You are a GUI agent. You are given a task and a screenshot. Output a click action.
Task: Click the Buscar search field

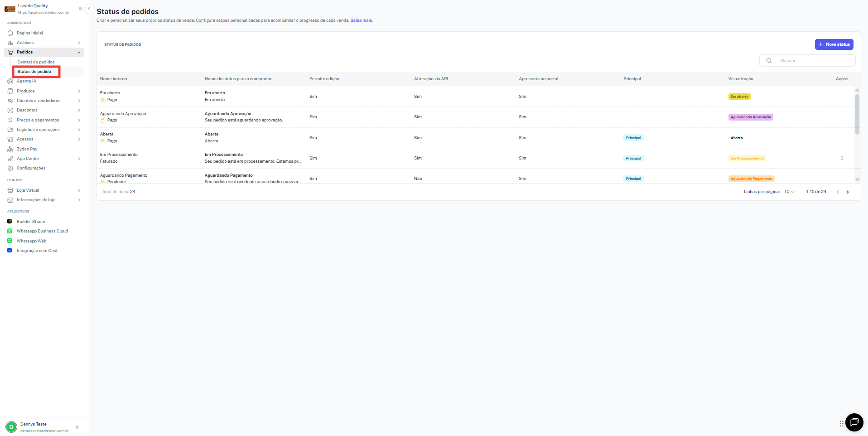(x=807, y=61)
